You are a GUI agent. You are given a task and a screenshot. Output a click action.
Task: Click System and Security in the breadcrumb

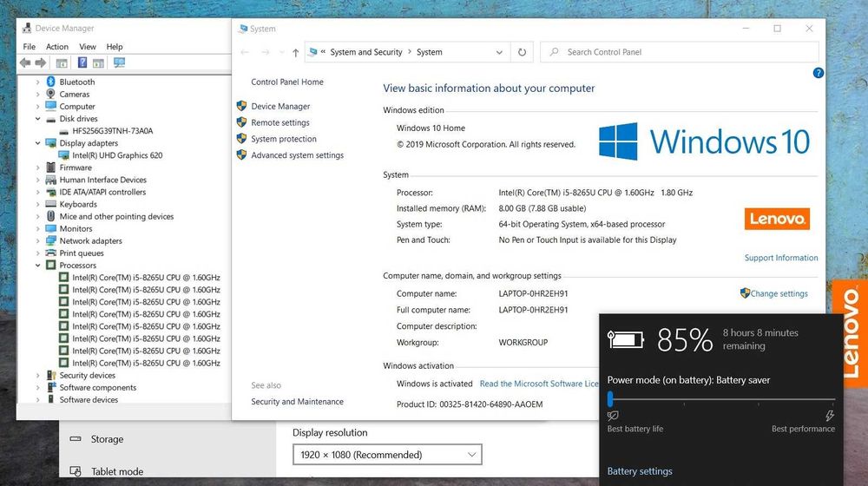point(366,52)
